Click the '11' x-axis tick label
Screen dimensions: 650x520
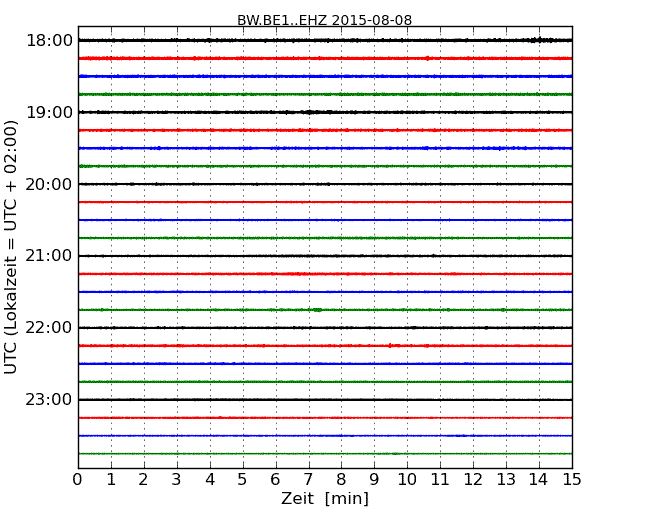[440, 480]
